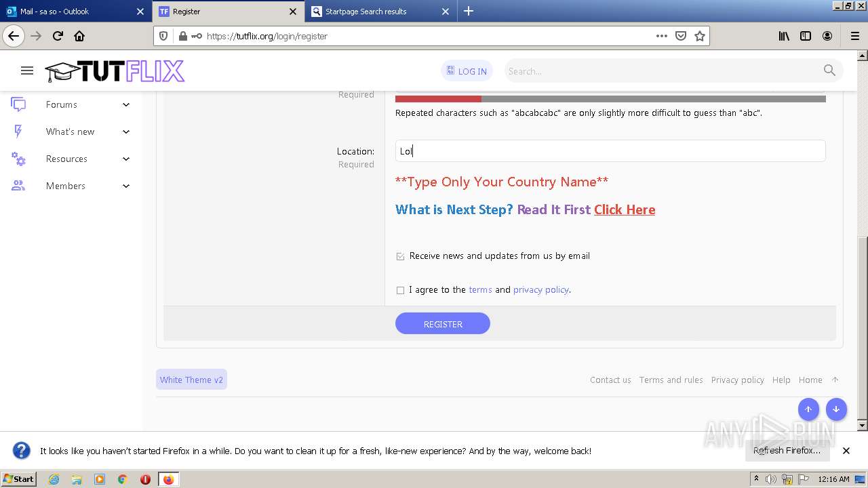
Task: Open the Windows Start menu
Action: coord(18,479)
